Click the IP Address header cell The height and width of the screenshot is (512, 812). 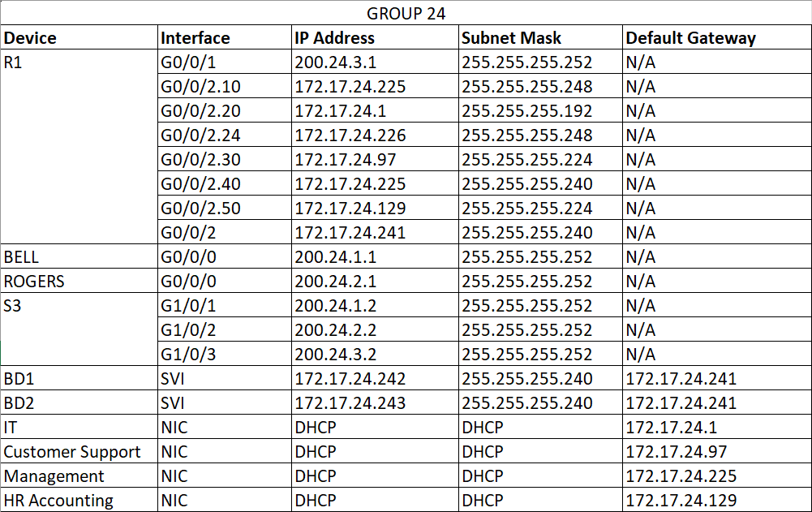click(x=375, y=38)
